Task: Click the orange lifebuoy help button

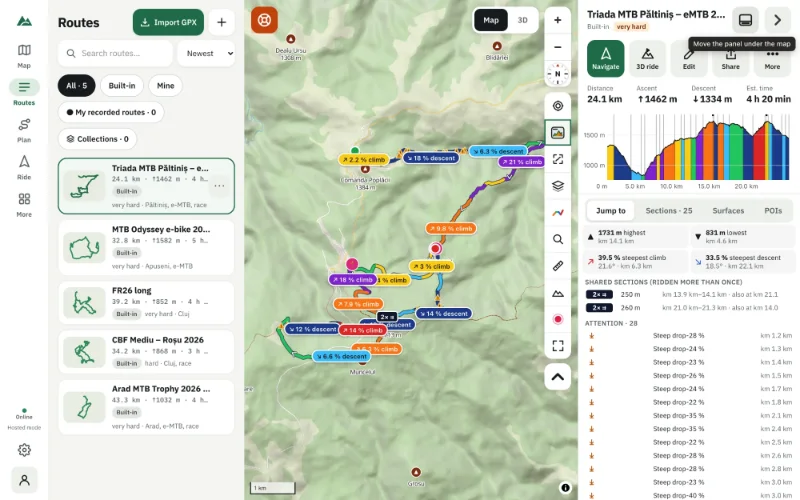Action: 264,20
